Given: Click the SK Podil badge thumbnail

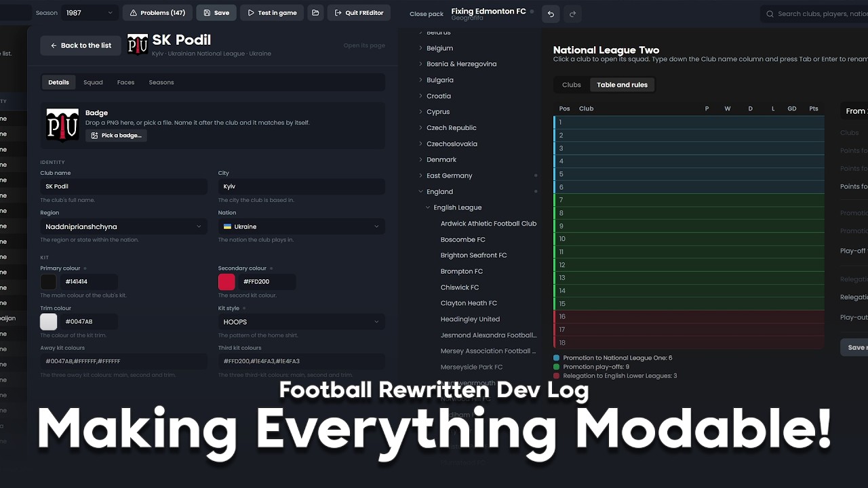Looking at the screenshot, I should pos(62,125).
